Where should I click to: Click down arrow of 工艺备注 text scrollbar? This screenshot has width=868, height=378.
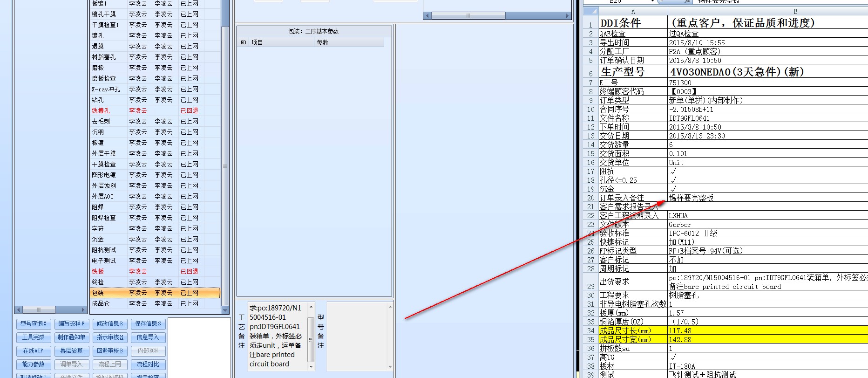tap(311, 366)
